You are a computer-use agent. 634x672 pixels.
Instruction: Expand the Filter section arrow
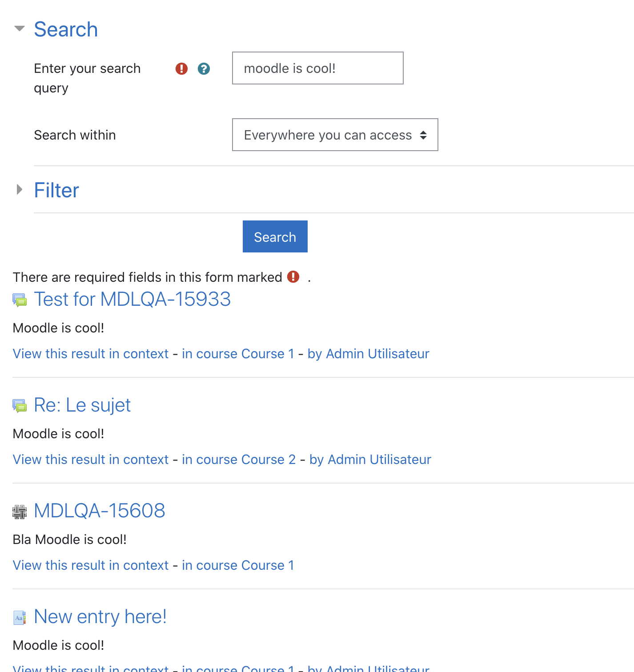pos(19,190)
